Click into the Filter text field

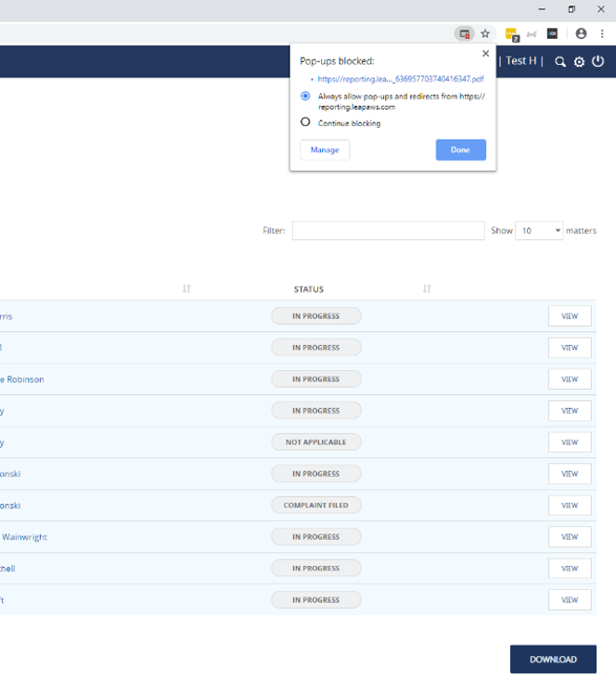click(389, 230)
